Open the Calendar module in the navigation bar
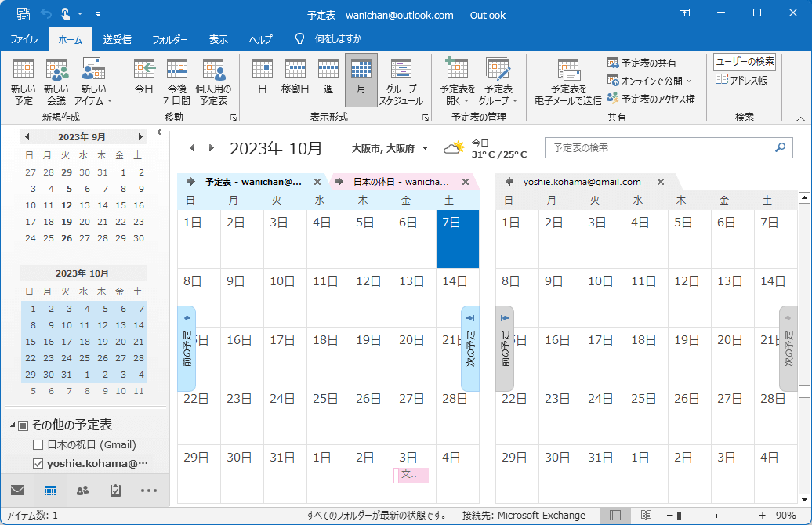The image size is (812, 525). [x=50, y=491]
